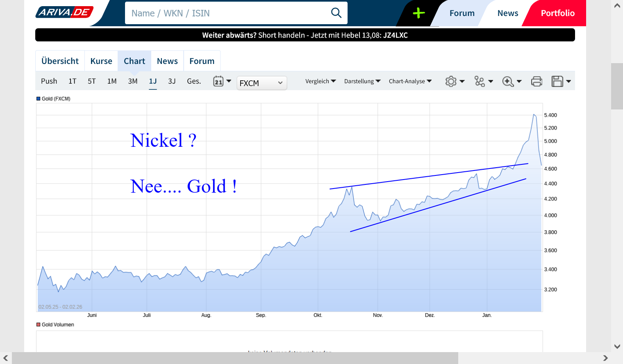The height and width of the screenshot is (364, 623).
Task: Expand the zoom dropdown arrow
Action: (519, 81)
